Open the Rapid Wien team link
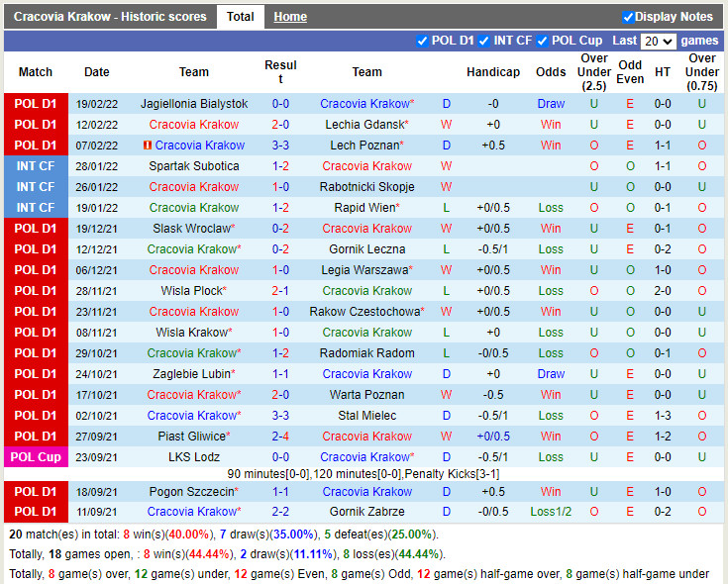 click(x=364, y=208)
